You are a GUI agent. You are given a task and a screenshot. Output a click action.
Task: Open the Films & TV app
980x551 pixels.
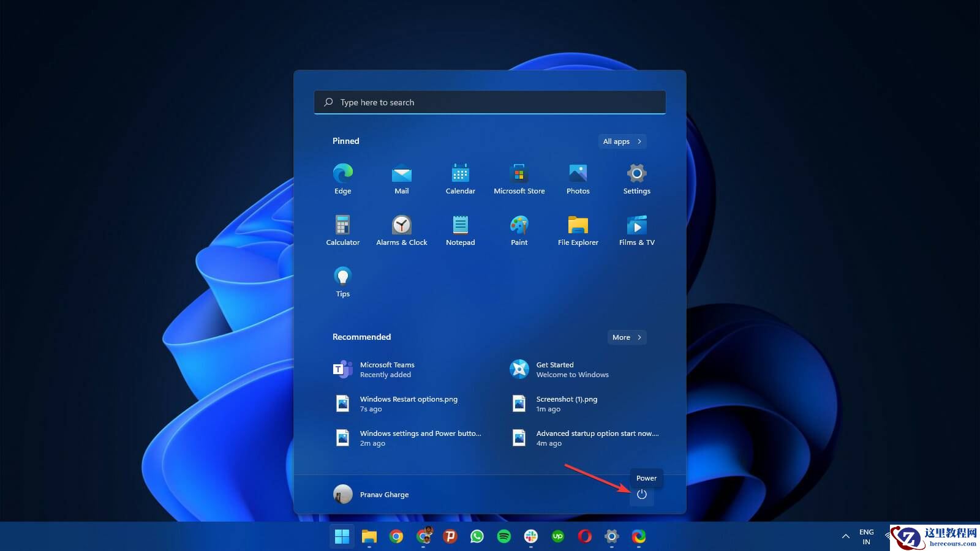click(x=636, y=225)
